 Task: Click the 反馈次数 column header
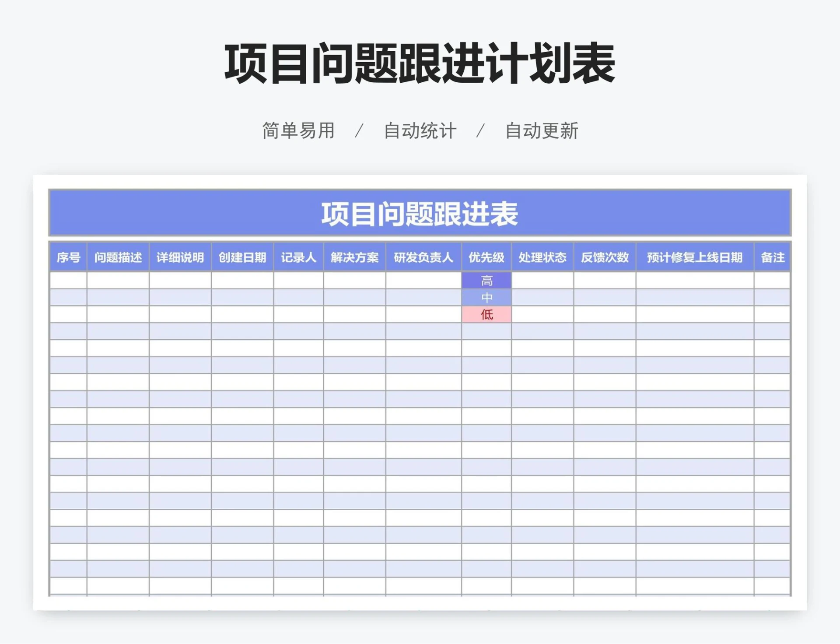pyautogui.click(x=605, y=258)
